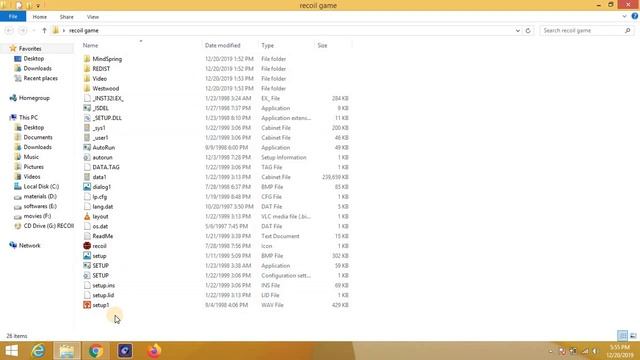Open the File menu
This screenshot has height=360, width=640.
tap(13, 17)
